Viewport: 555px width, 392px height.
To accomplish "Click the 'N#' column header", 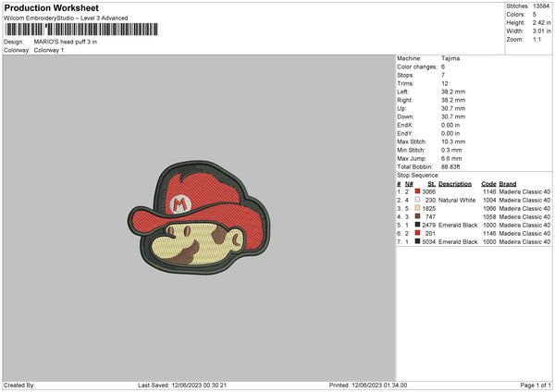I will [409, 184].
